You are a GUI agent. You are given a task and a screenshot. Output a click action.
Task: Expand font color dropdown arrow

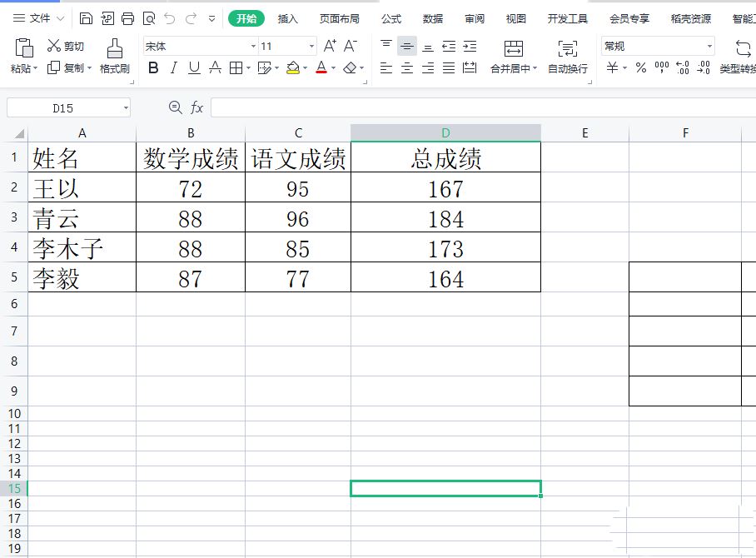click(x=333, y=68)
